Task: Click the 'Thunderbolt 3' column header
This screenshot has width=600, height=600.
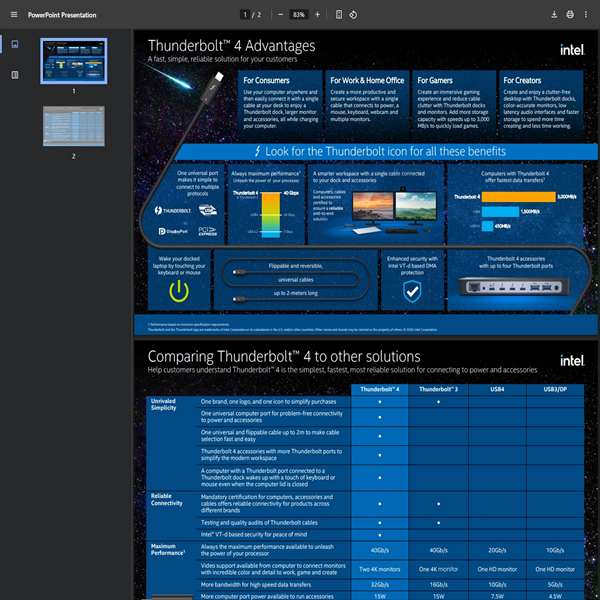Action: (x=439, y=389)
